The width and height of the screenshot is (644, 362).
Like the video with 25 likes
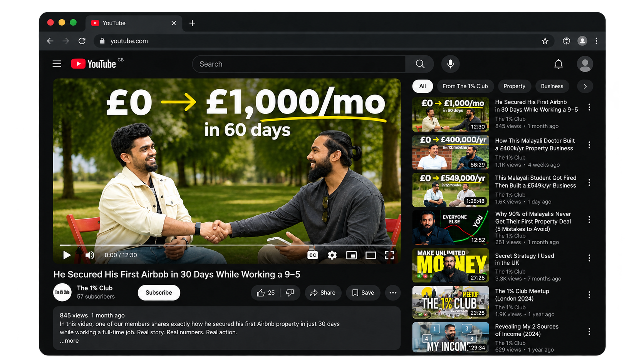point(266,293)
